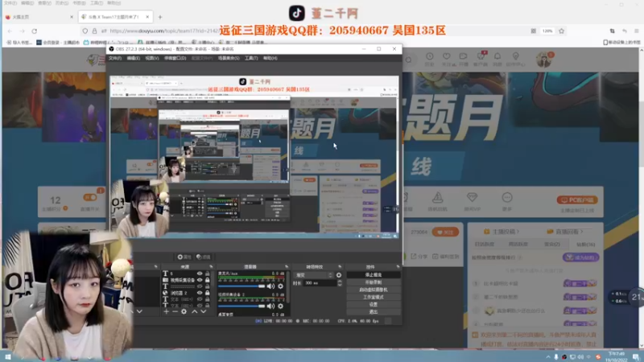644x362 pixels.
Task: Add a new source with the plus icon
Action: click(x=166, y=311)
